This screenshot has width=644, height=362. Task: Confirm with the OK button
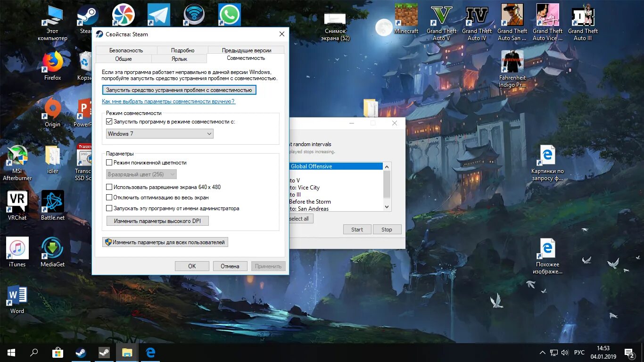coord(192,266)
